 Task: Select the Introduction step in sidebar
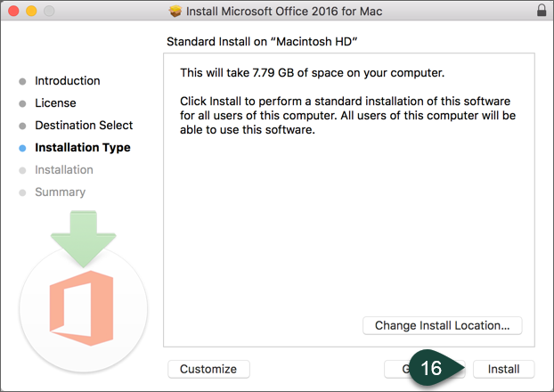(x=67, y=81)
